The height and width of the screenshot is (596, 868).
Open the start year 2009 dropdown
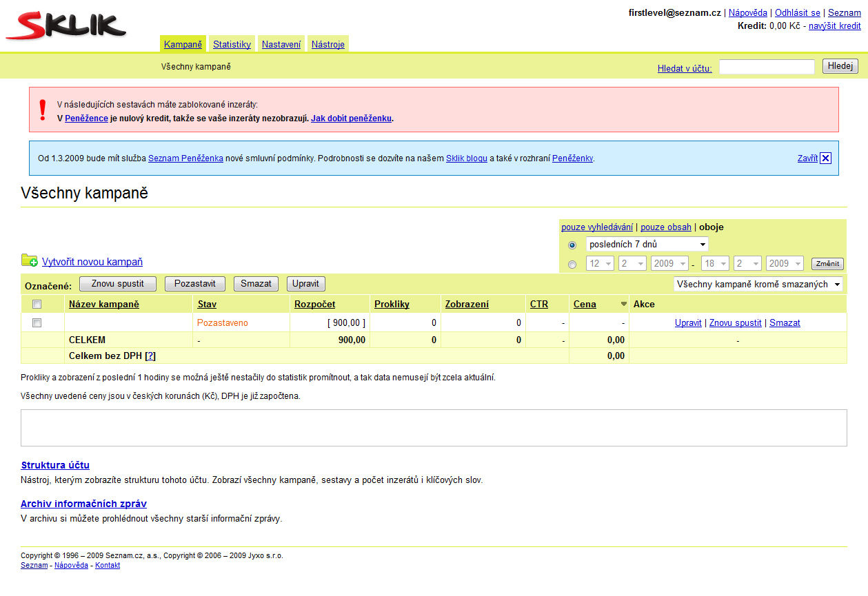tap(669, 263)
